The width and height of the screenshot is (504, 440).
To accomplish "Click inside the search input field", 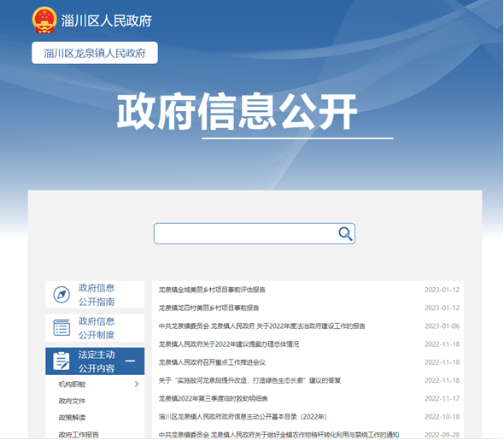I will click(x=245, y=233).
